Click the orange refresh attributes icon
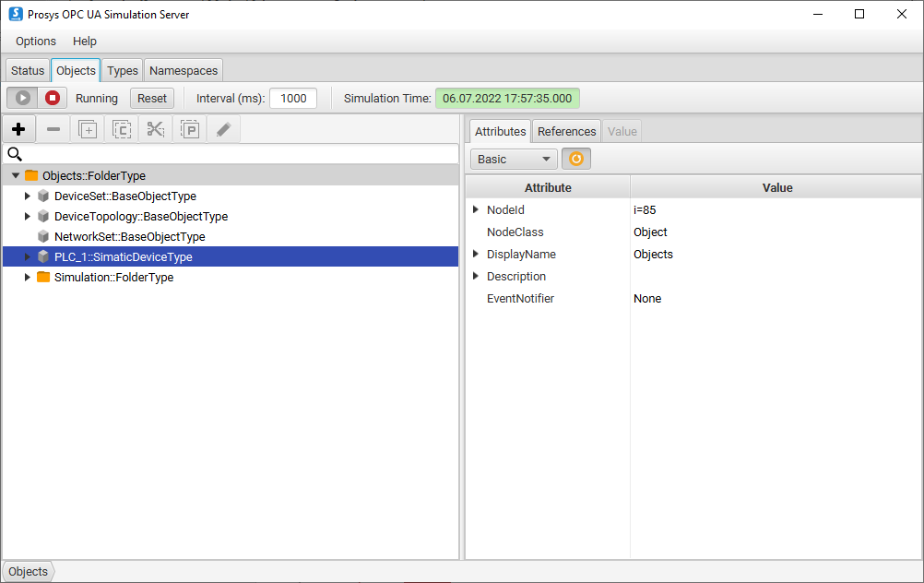Viewport: 924px width, 583px height. (576, 159)
